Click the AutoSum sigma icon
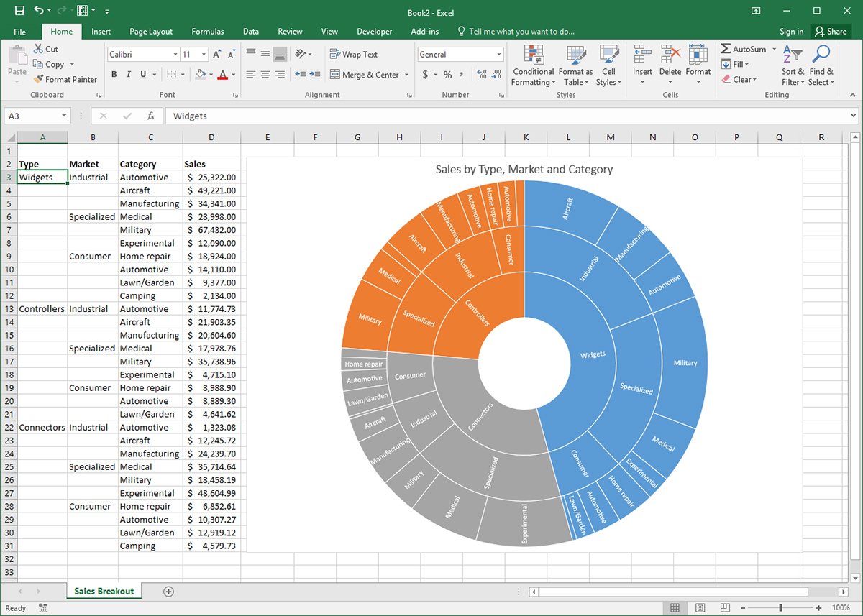Screen dimensions: 863x616 (726, 49)
